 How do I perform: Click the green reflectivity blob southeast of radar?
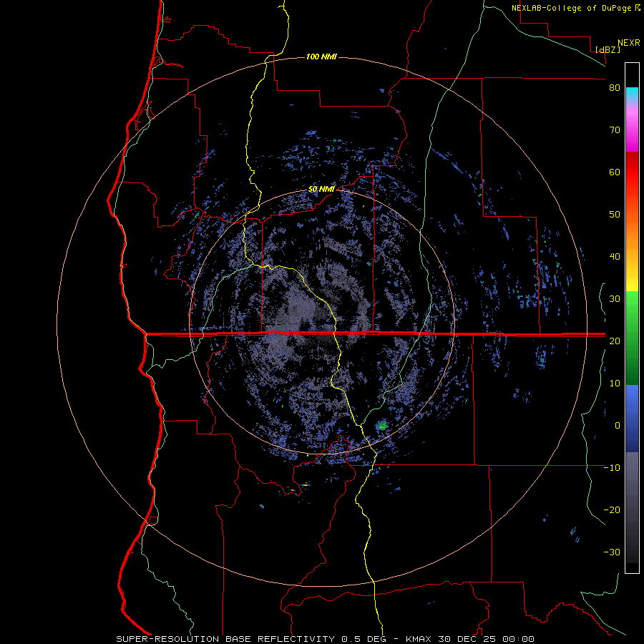383,425
